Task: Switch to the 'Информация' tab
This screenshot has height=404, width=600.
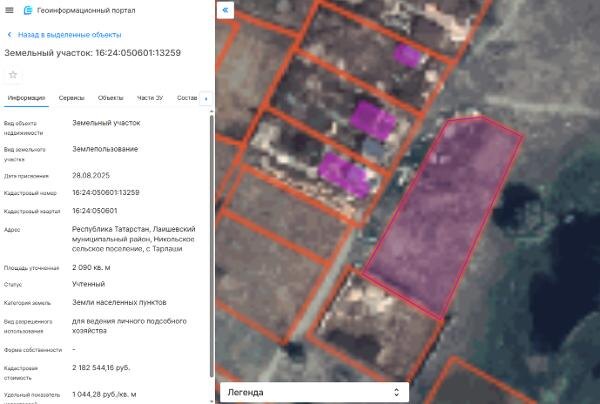Action: tap(26, 98)
